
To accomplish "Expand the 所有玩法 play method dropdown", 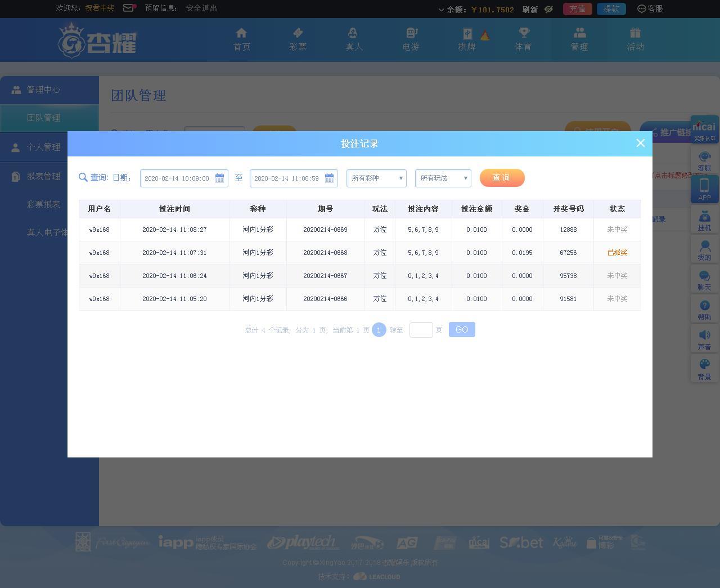I will click(x=443, y=178).
